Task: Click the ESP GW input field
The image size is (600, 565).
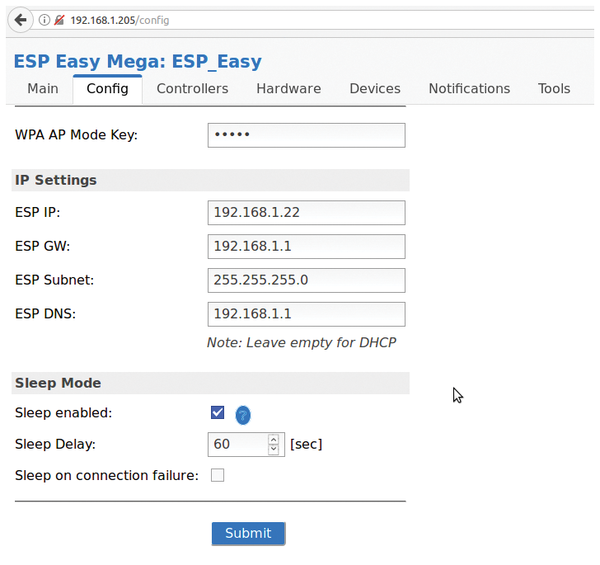Action: click(307, 246)
